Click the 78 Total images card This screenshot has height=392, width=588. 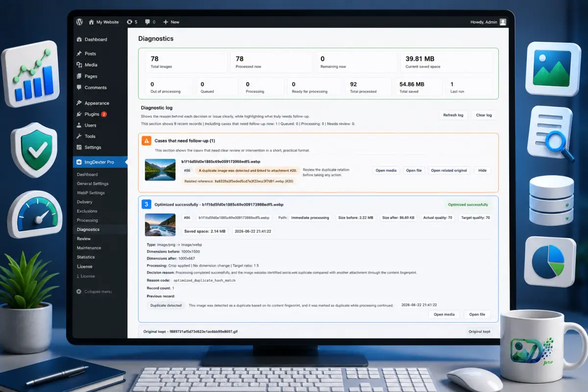[187, 62]
